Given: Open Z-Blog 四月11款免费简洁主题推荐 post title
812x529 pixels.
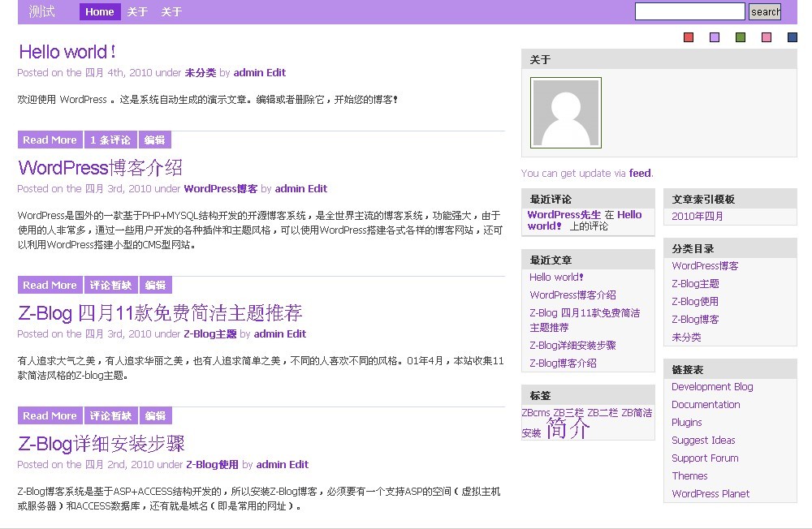Looking at the screenshot, I should 160,313.
